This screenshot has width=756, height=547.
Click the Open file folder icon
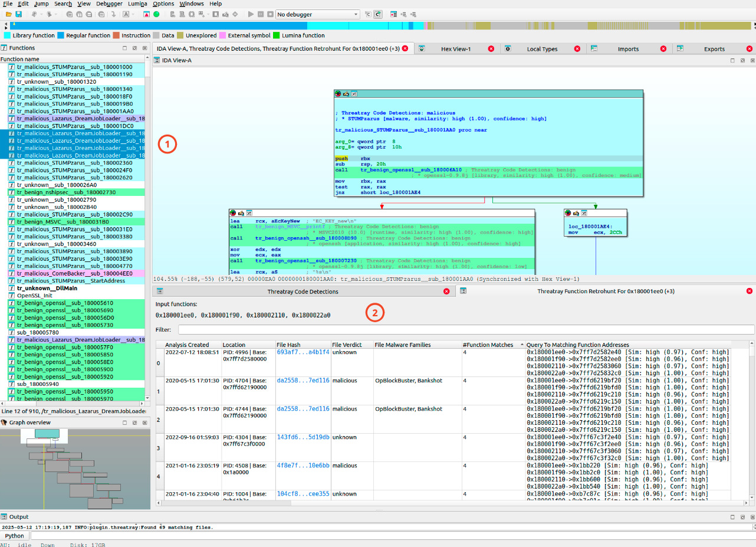(8, 14)
